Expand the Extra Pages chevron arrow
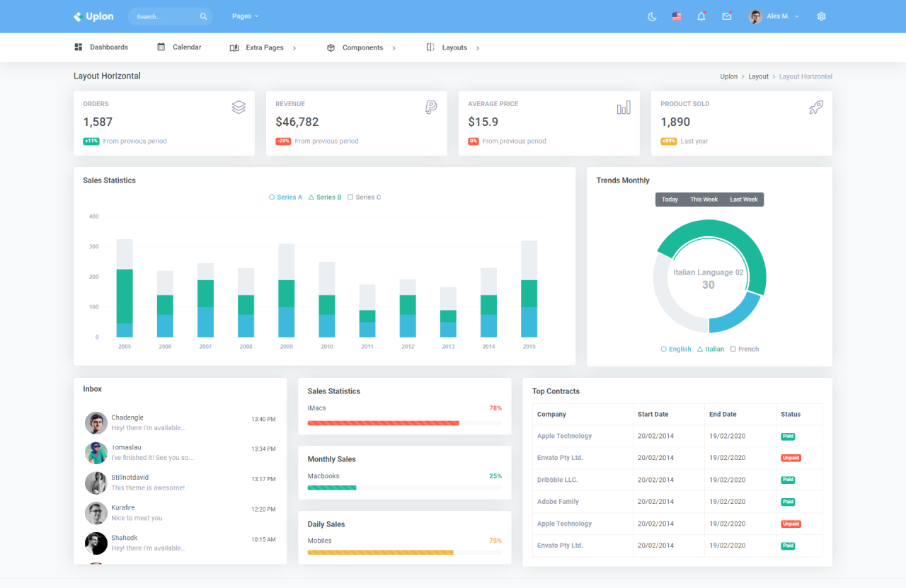This screenshot has height=588, width=906. tap(294, 48)
